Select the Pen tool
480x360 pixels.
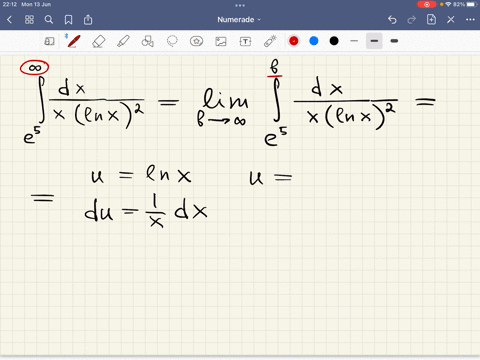pos(73,41)
